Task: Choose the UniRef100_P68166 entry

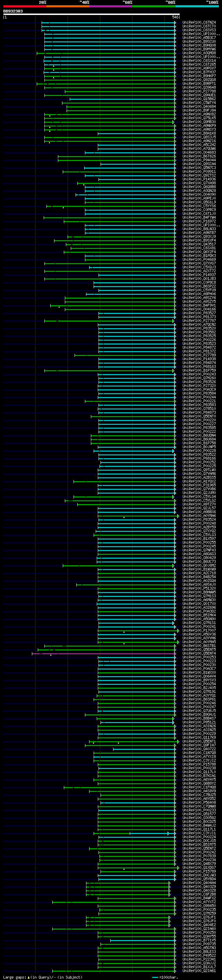Action: 199,459
